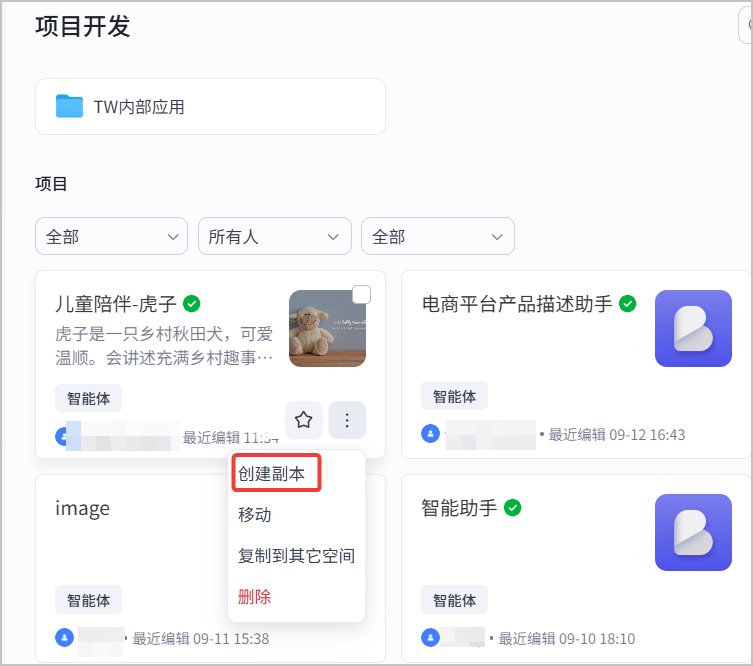753x666 pixels.
Task: Click the green verified badge beside 儿童陪伴-虎子
Action: click(x=192, y=303)
